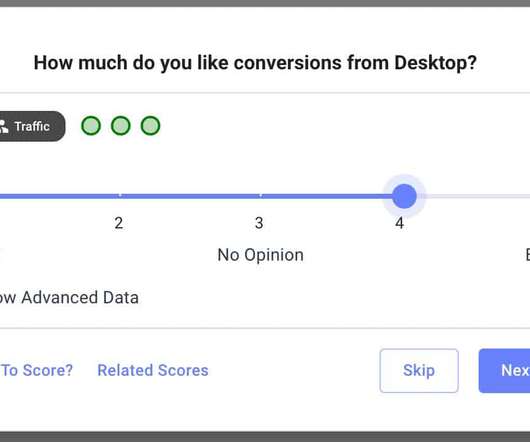Click the number 4 label under slider

click(x=400, y=223)
